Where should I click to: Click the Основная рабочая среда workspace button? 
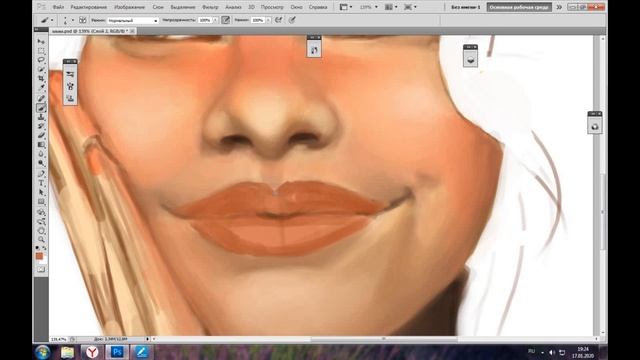519,7
